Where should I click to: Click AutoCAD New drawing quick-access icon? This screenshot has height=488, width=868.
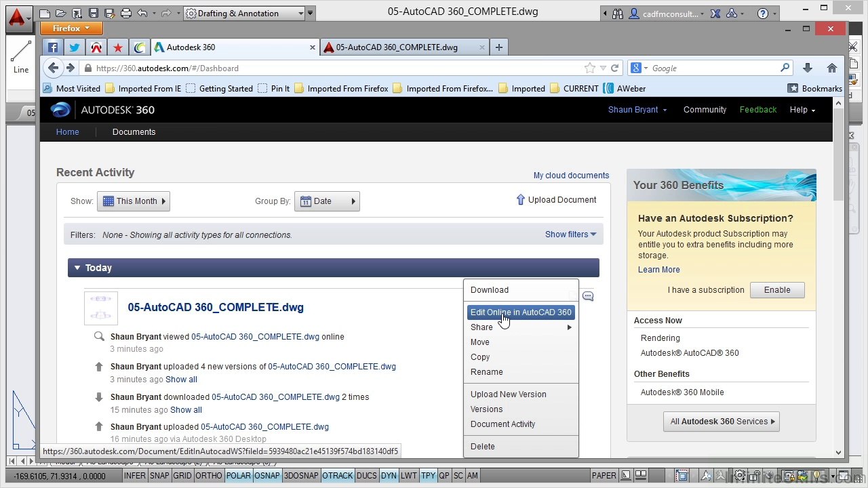click(x=45, y=13)
